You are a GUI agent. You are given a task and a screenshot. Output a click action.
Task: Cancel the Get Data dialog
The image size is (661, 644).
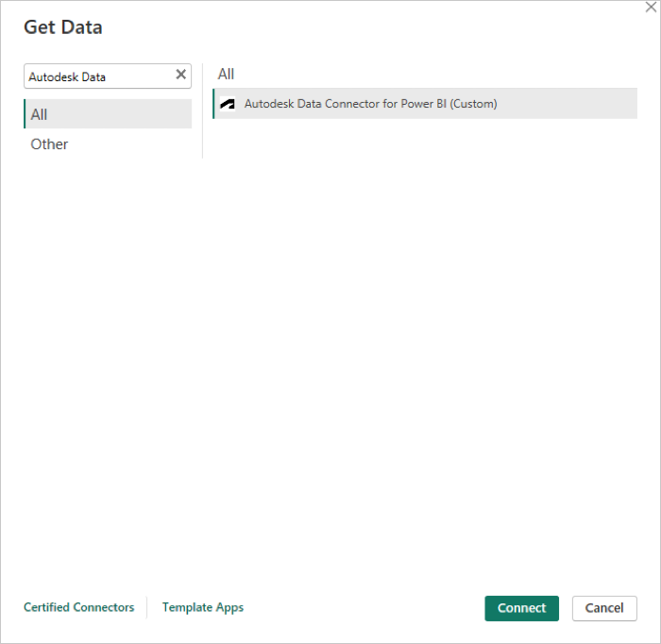(x=604, y=608)
